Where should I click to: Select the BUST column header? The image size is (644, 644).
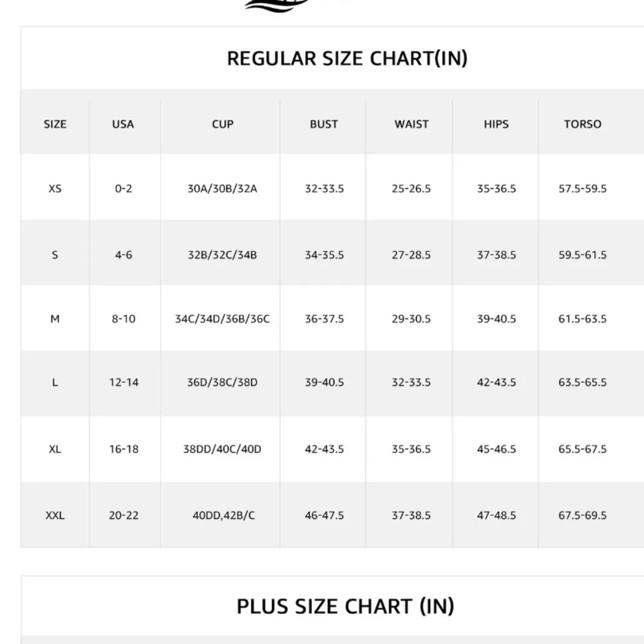(324, 124)
